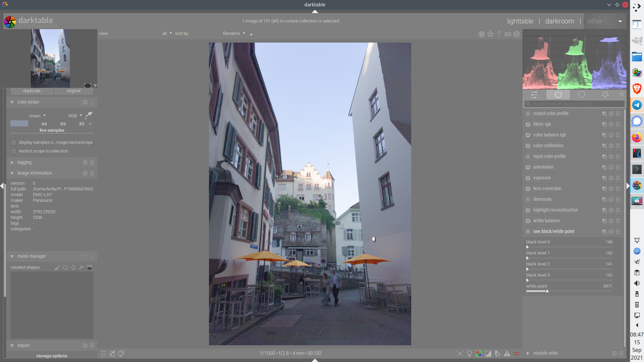Screen dimensions: 644x362
Task: Enable display samples on image/vectorscope checkbox
Action: [13, 142]
